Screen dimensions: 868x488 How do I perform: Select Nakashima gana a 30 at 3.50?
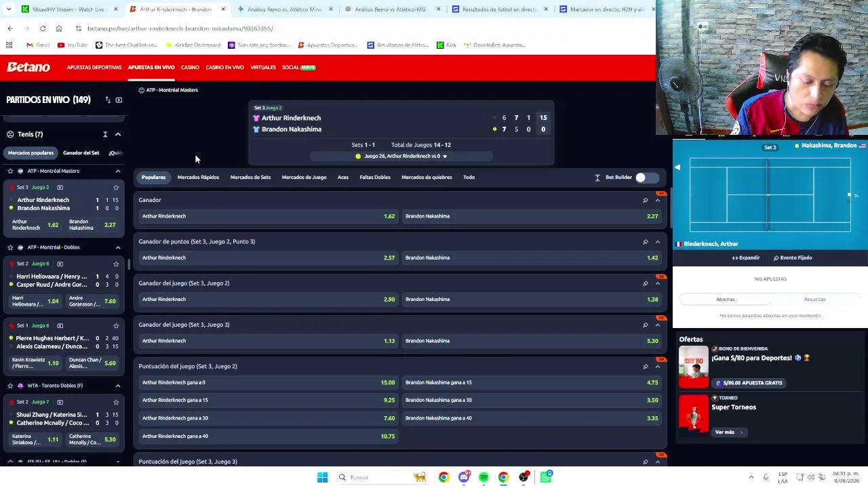532,400
